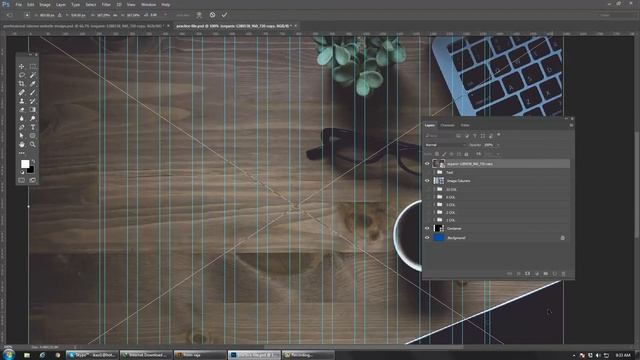
Task: Commit the transform with checkmark
Action: click(224, 15)
